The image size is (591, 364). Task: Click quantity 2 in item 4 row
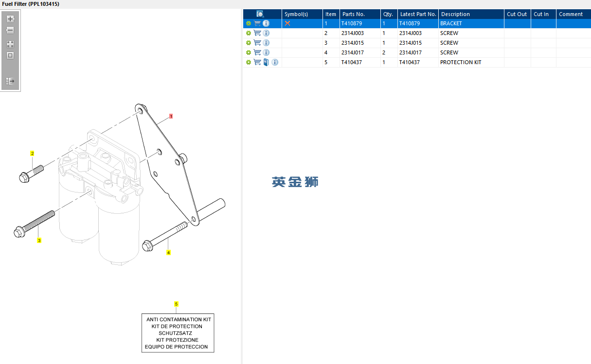click(x=389, y=52)
